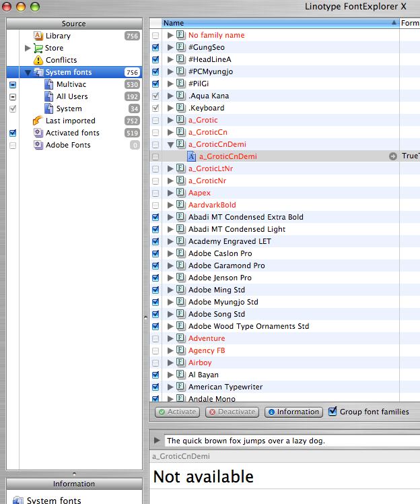Image resolution: width=420 pixels, height=504 pixels.
Task: Click the Store shopping cart icon
Action: coord(38,49)
